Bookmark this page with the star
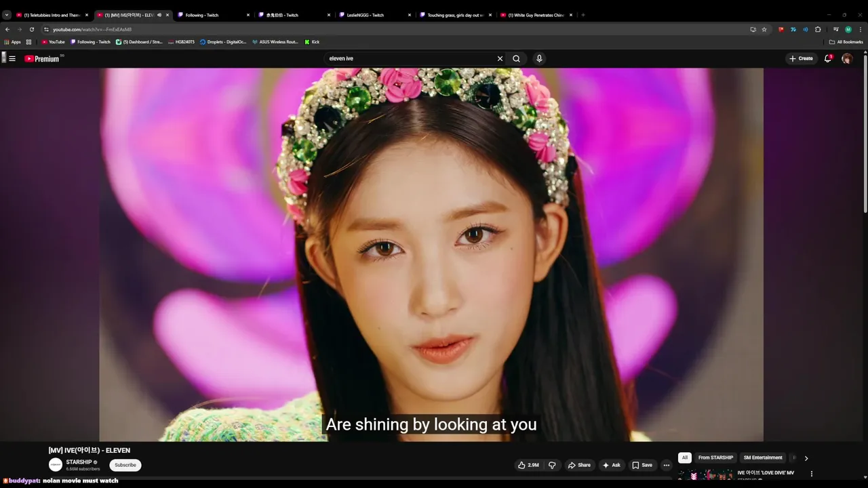The image size is (868, 488). pos(764,29)
